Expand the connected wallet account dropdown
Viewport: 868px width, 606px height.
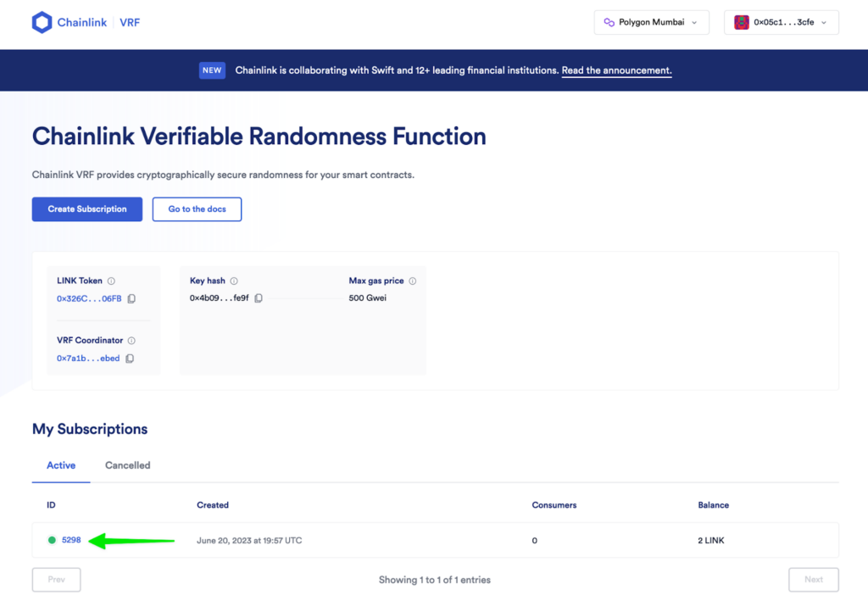click(781, 22)
